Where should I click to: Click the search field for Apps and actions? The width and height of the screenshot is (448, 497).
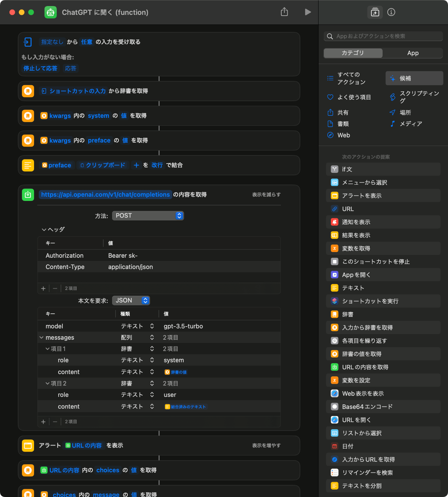tap(383, 36)
